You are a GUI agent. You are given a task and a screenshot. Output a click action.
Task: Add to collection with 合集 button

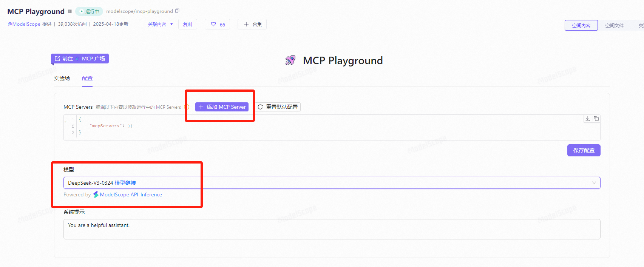252,24
